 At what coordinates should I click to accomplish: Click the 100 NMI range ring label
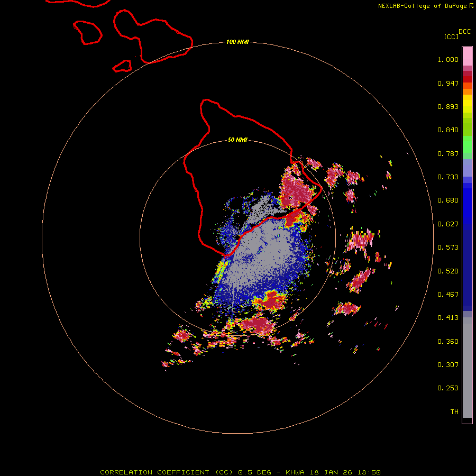pyautogui.click(x=237, y=42)
